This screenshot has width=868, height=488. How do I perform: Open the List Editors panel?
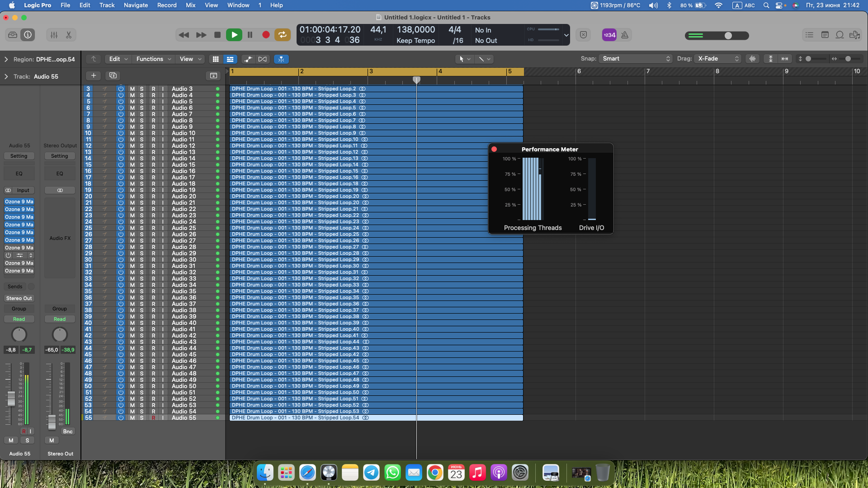[x=809, y=35]
